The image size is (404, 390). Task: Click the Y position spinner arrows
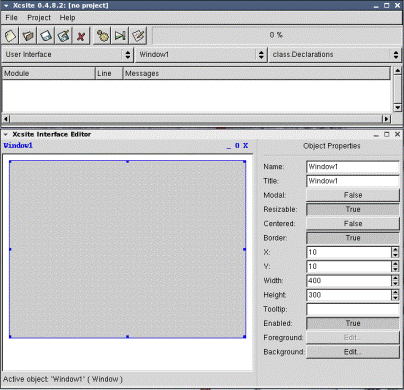[395, 267]
